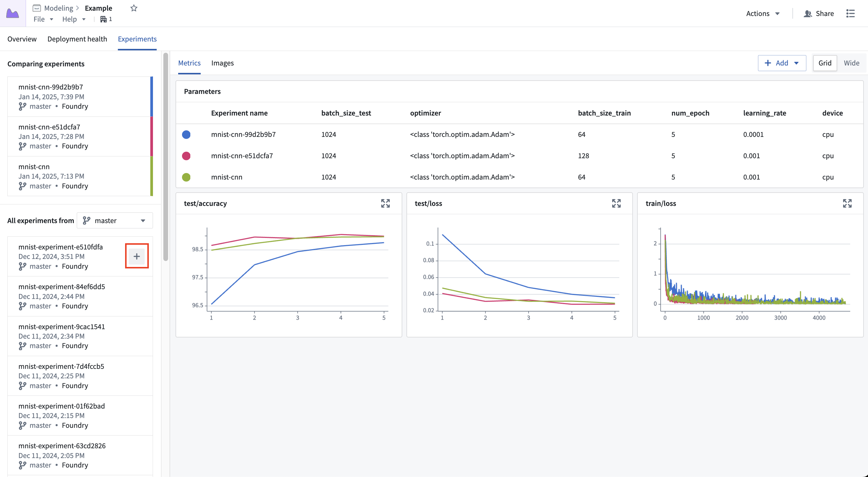Screen dimensions: 868x477
Task: Expand the train/loss chart to fullscreen
Action: [847, 204]
